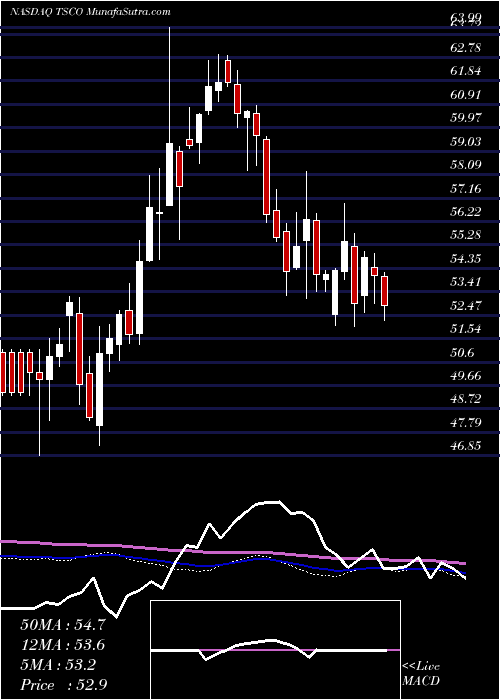
Task: Click the 50MA : 54.7 readout
Action: [63, 625]
